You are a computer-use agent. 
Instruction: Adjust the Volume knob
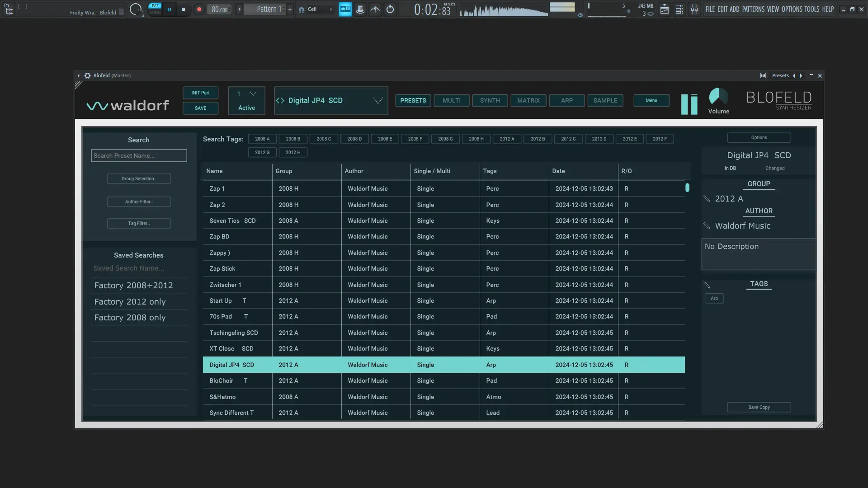click(x=718, y=97)
